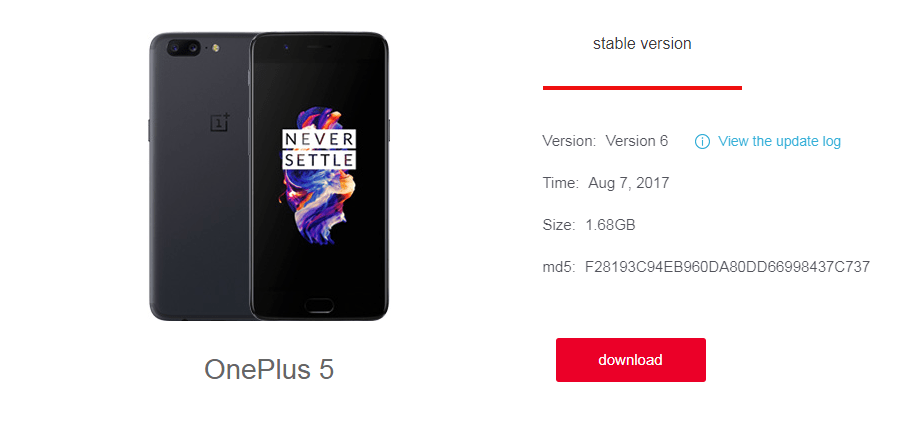Click the Version 6 text

click(x=637, y=141)
